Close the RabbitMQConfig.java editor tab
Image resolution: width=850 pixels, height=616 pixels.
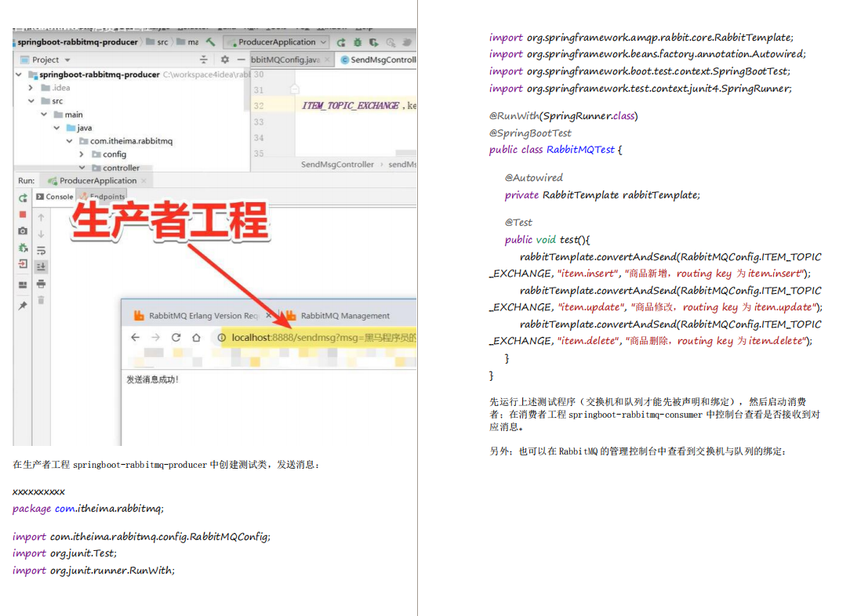[327, 60]
